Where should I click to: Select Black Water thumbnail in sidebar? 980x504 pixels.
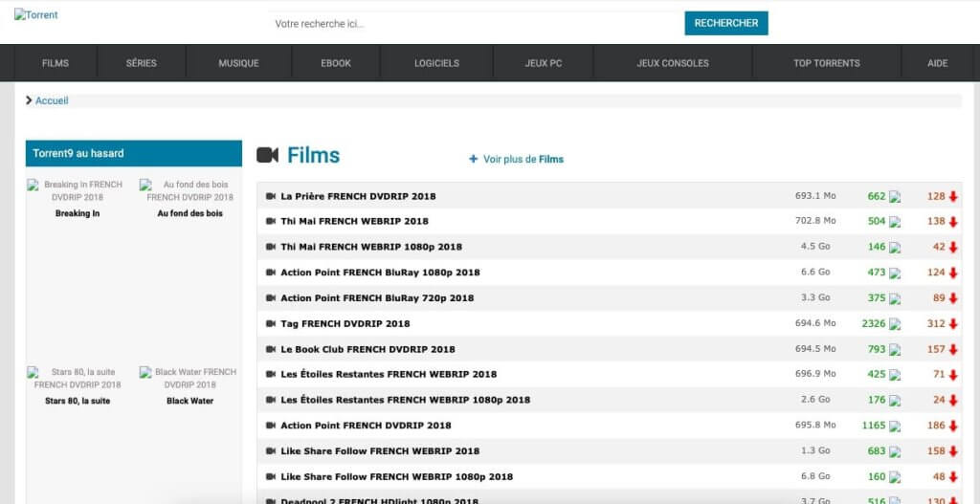(x=189, y=378)
